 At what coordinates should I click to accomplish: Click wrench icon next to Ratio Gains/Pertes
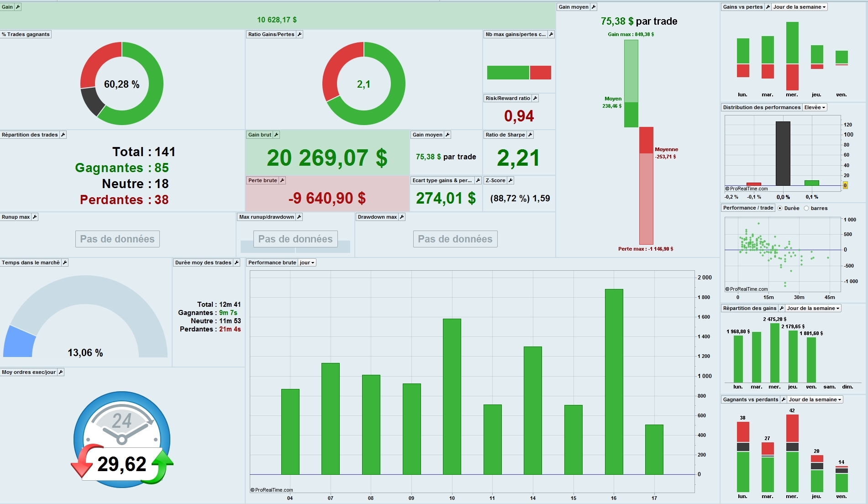click(x=300, y=34)
